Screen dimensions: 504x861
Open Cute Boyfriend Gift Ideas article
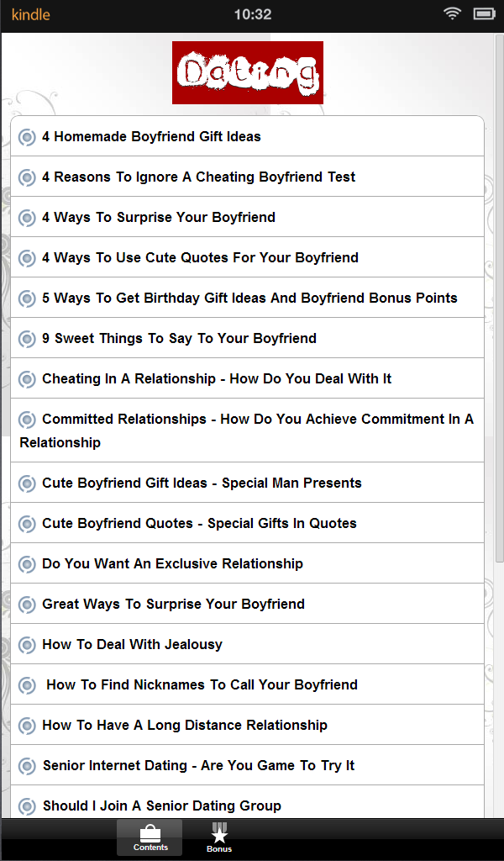tap(202, 483)
